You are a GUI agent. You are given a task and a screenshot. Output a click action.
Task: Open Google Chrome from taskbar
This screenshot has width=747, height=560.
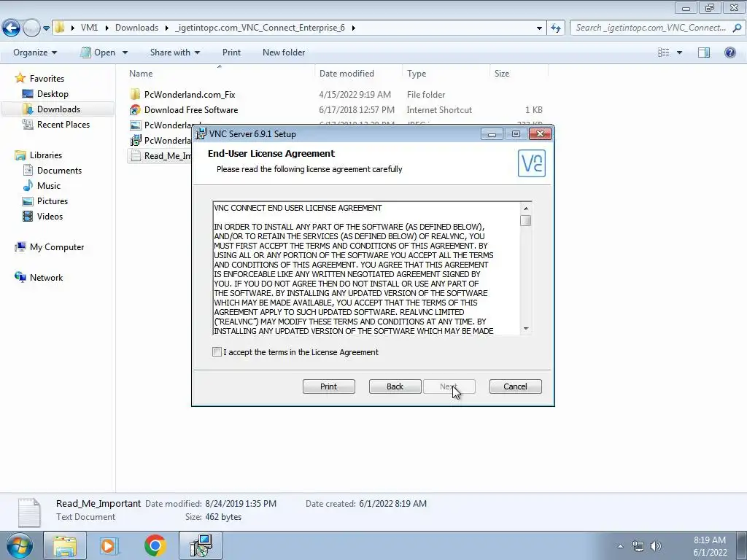(x=155, y=545)
